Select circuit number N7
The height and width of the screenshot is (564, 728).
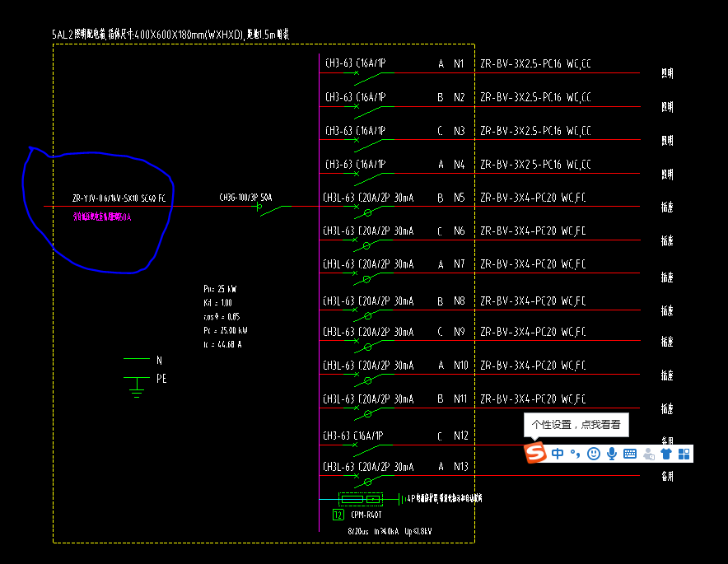pos(459,264)
